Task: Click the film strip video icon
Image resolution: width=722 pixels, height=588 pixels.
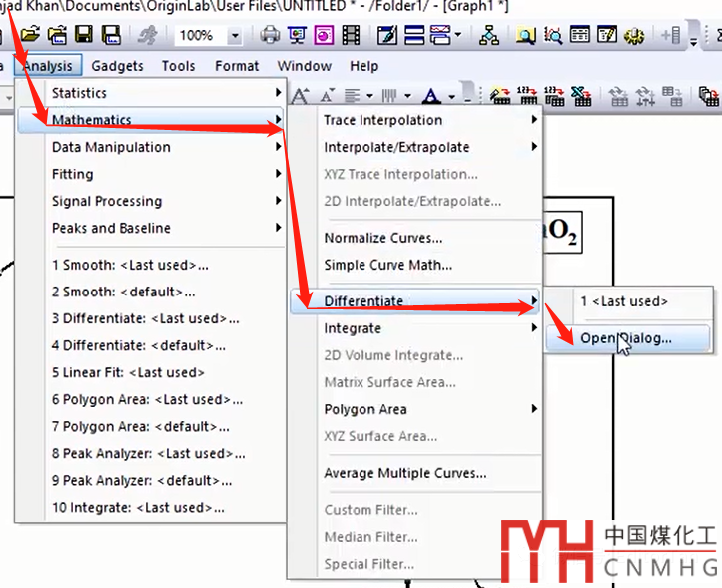Action: tap(350, 35)
